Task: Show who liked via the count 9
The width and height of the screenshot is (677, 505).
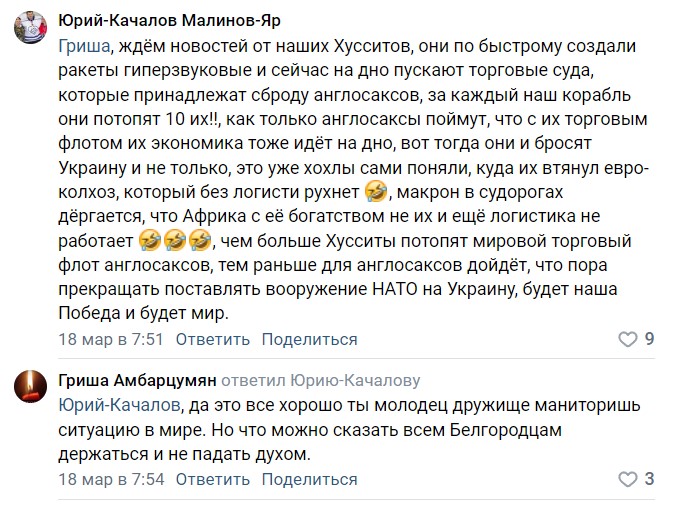Action: pos(649,339)
